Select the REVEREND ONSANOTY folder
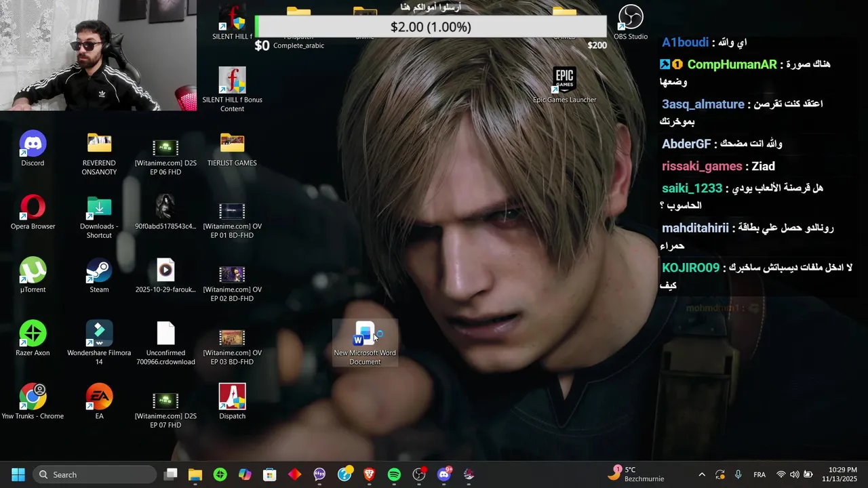The height and width of the screenshot is (488, 868). coord(99,153)
